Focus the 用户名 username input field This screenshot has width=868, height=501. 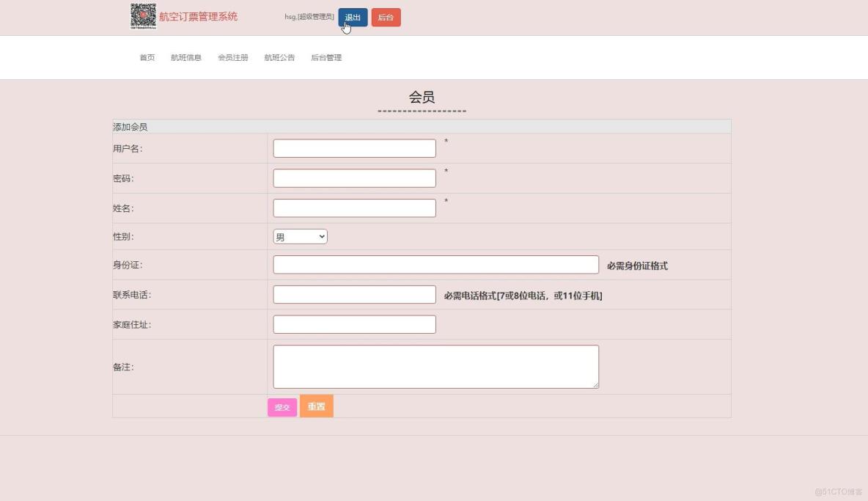click(x=354, y=147)
